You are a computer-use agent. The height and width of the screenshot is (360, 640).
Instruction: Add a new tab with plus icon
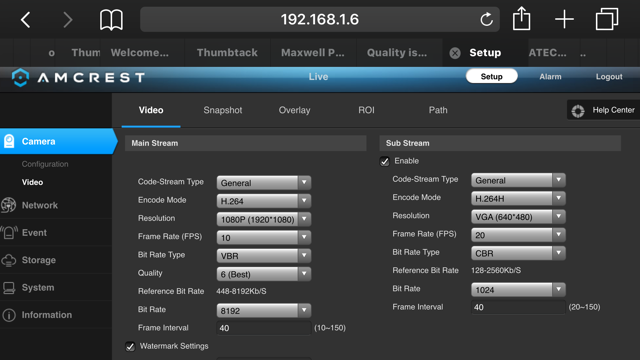click(564, 19)
